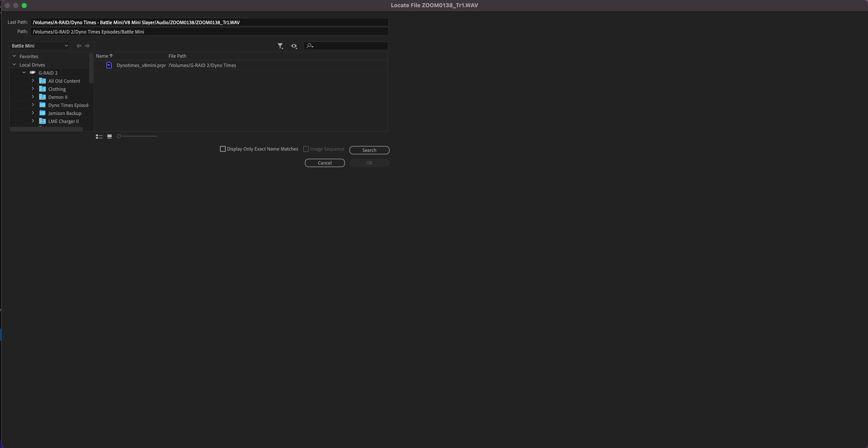
Task: Click into the file search field
Action: point(350,46)
